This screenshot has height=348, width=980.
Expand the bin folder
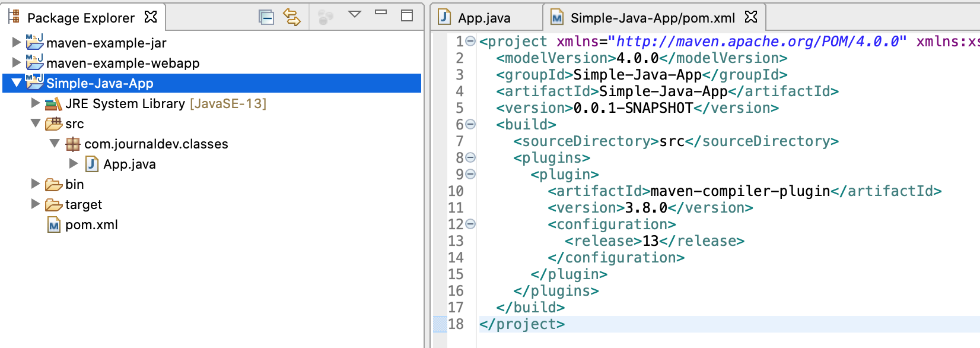36,184
